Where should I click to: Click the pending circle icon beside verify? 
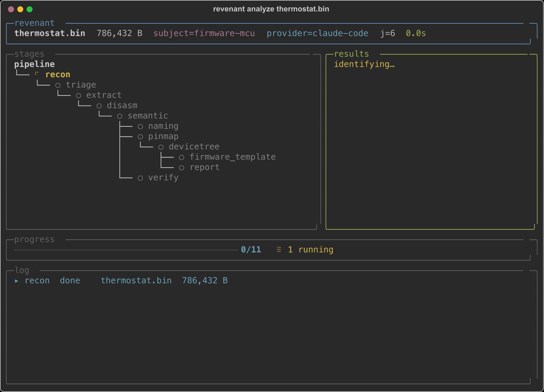tap(140, 178)
